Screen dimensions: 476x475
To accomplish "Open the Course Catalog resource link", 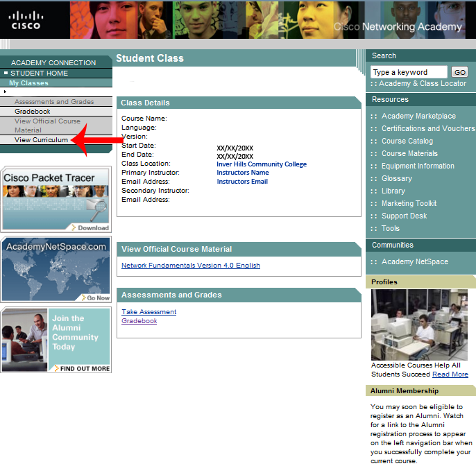I will coord(407,141).
